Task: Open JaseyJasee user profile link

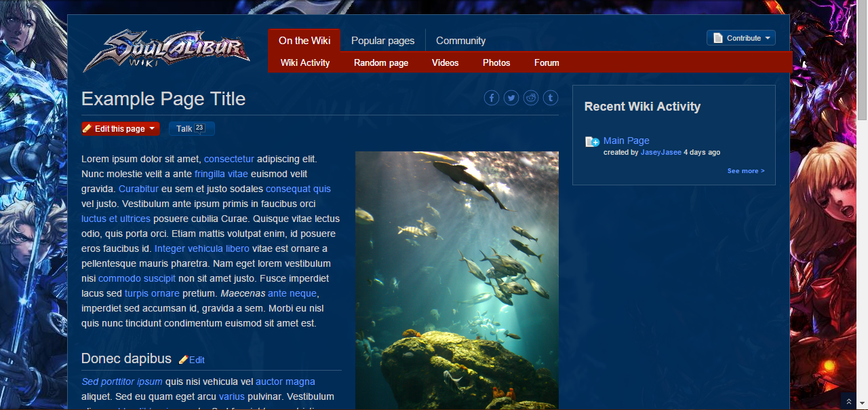Action: tap(660, 153)
